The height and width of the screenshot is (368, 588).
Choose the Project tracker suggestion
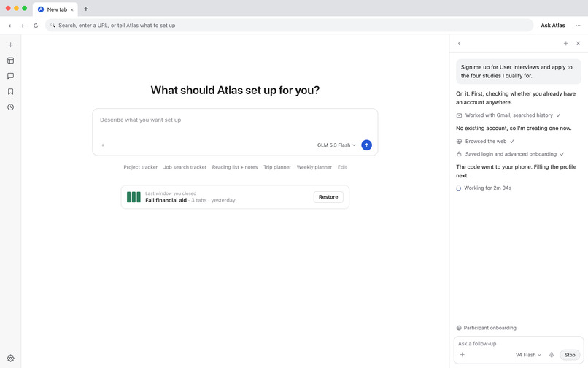coord(141,167)
